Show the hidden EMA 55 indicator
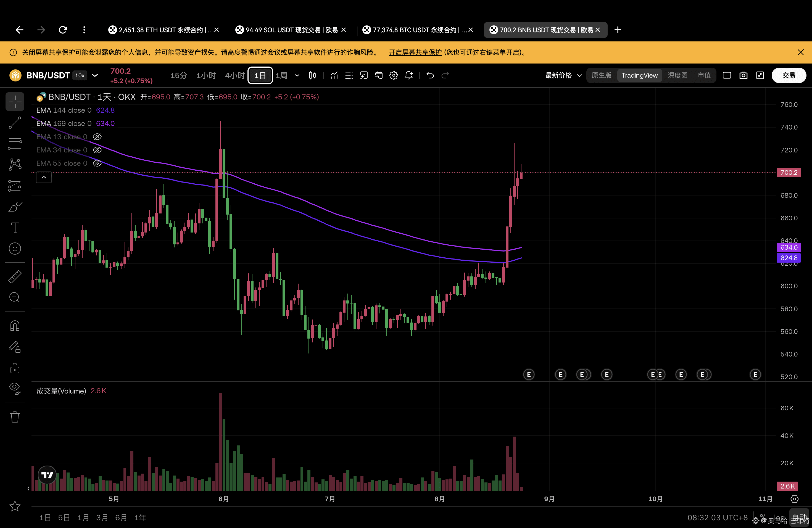812x528 pixels. coord(97,163)
